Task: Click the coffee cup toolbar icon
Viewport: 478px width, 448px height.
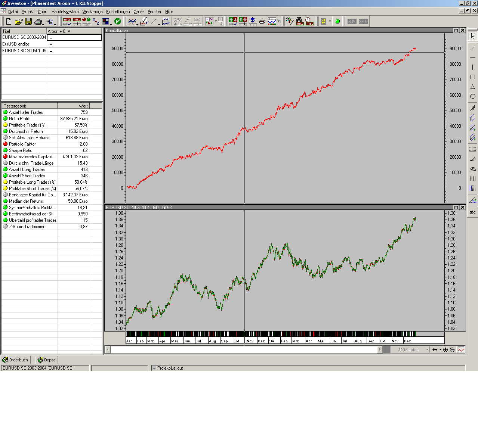Action: coord(262,22)
